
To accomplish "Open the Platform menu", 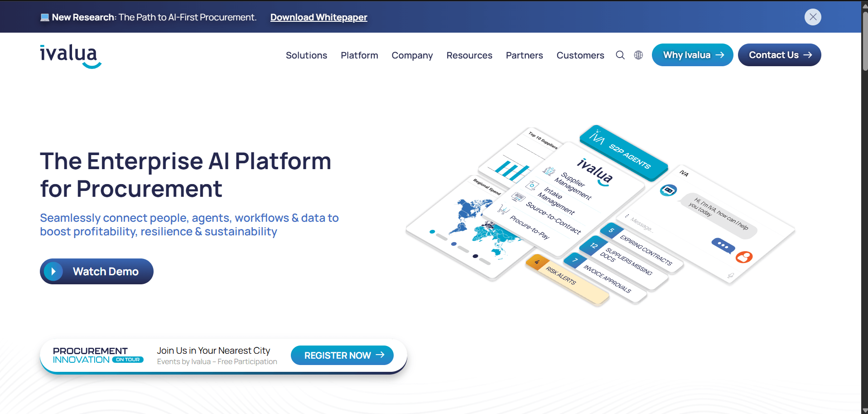I will click(x=359, y=55).
